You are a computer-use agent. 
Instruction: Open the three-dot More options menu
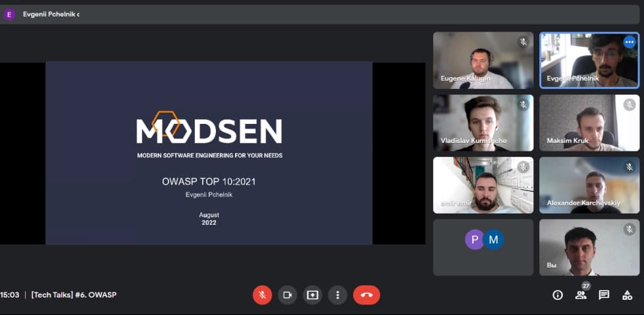337,295
